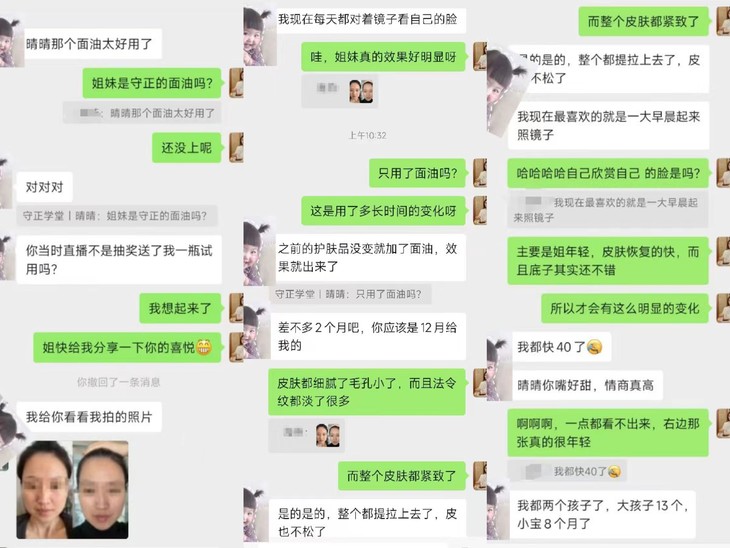
Task: Tap avatar next to 只用了面油吗? bubble
Action: (x=480, y=173)
